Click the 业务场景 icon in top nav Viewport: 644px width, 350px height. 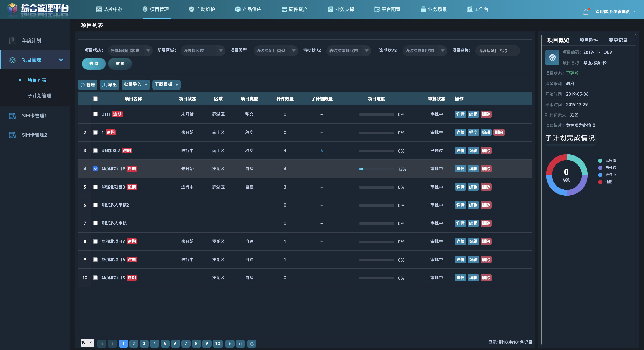pyautogui.click(x=423, y=9)
